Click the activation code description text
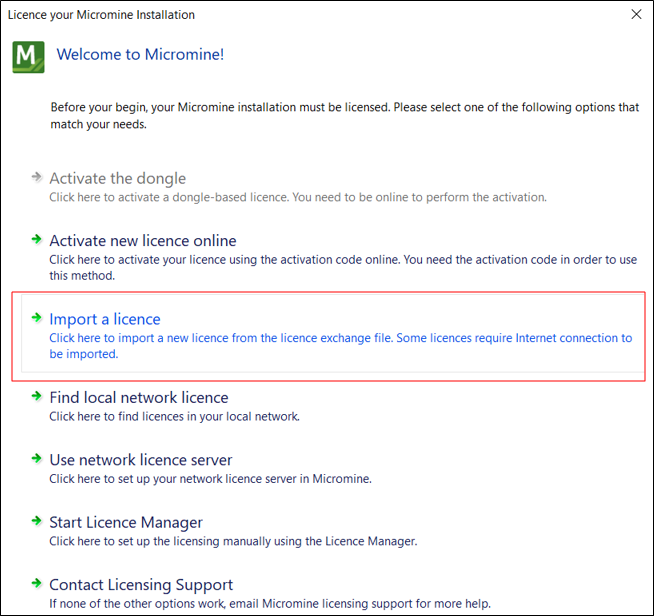 343,268
